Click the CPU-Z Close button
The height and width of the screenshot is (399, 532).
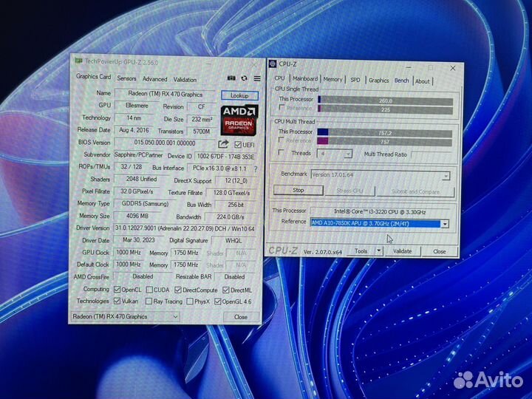440,252
